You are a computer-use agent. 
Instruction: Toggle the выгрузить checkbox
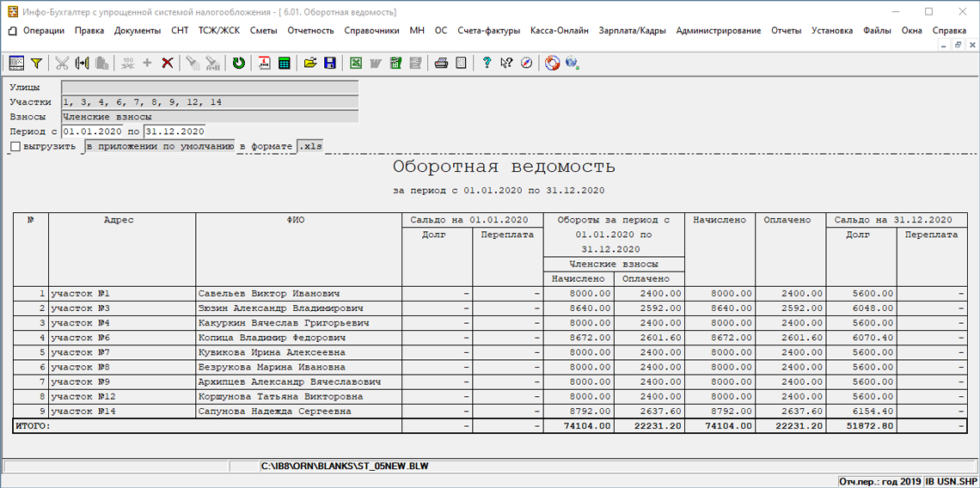[x=15, y=148]
